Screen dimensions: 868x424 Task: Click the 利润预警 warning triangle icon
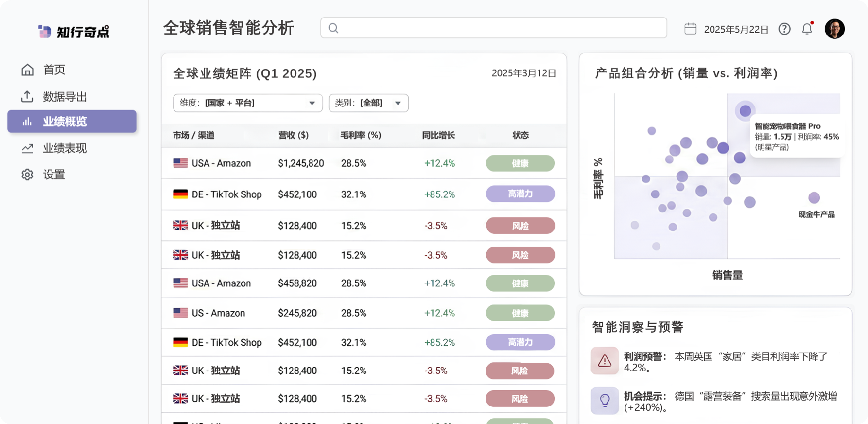[605, 360]
